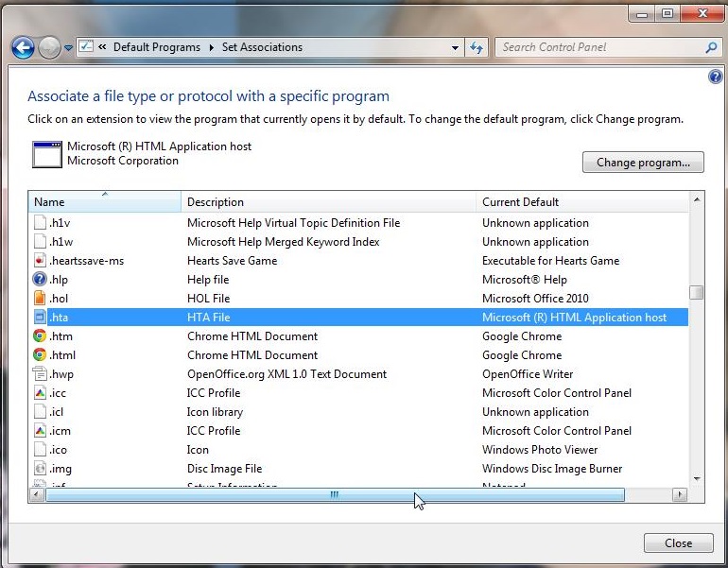The width and height of the screenshot is (728, 568).
Task: Click the OpenOffice Writer default entry
Action: click(528, 374)
